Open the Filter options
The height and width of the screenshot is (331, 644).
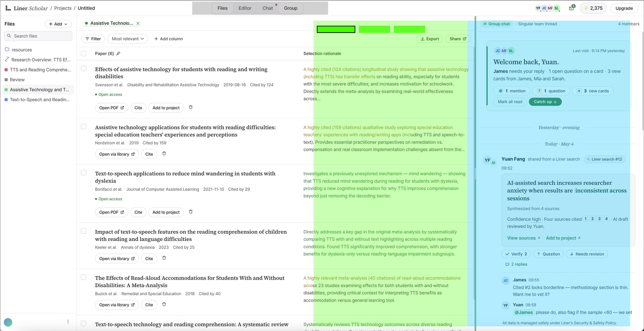point(93,39)
